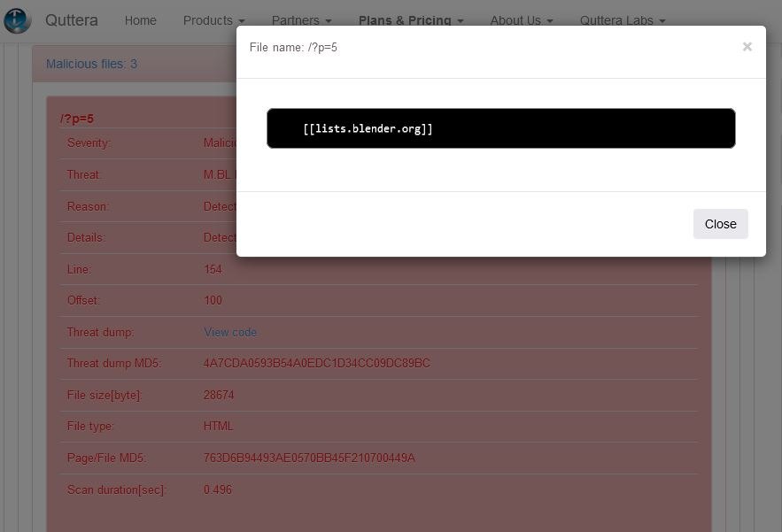Click the Malicious files: 3 heading
Viewport: 782px width, 532px height.
91,64
